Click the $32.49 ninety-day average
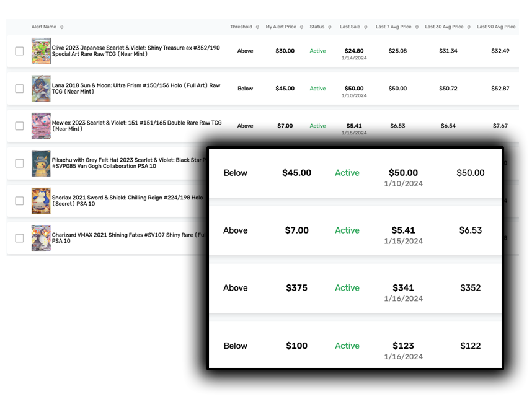 click(500, 51)
